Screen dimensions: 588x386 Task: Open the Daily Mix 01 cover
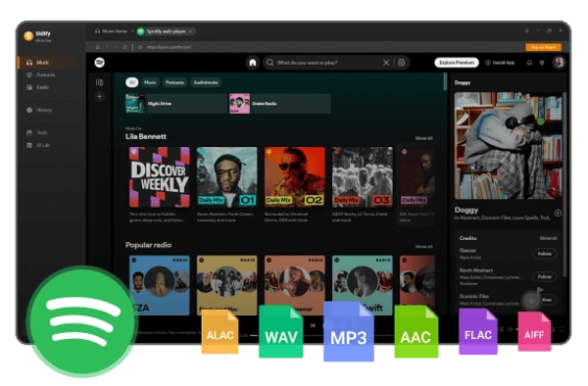tap(227, 177)
